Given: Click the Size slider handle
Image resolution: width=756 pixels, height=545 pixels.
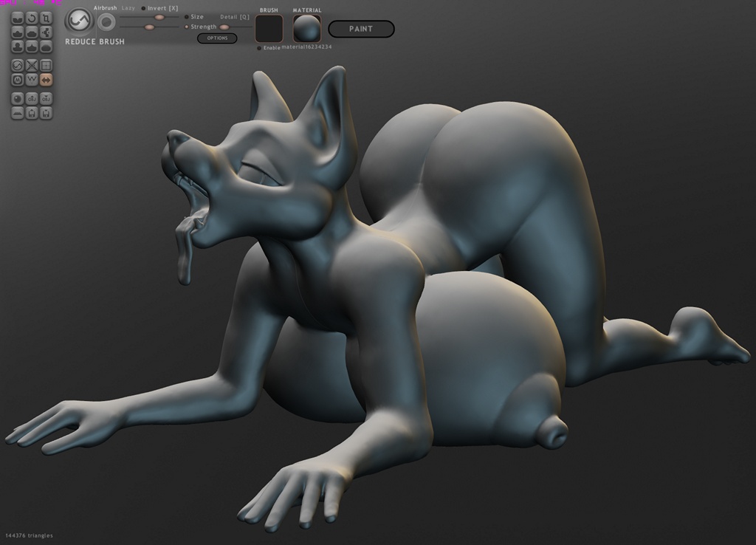Looking at the screenshot, I should click(159, 18).
